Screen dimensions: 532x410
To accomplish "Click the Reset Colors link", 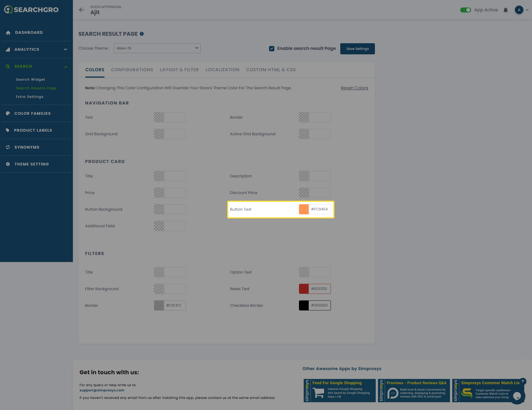I will 354,88.
